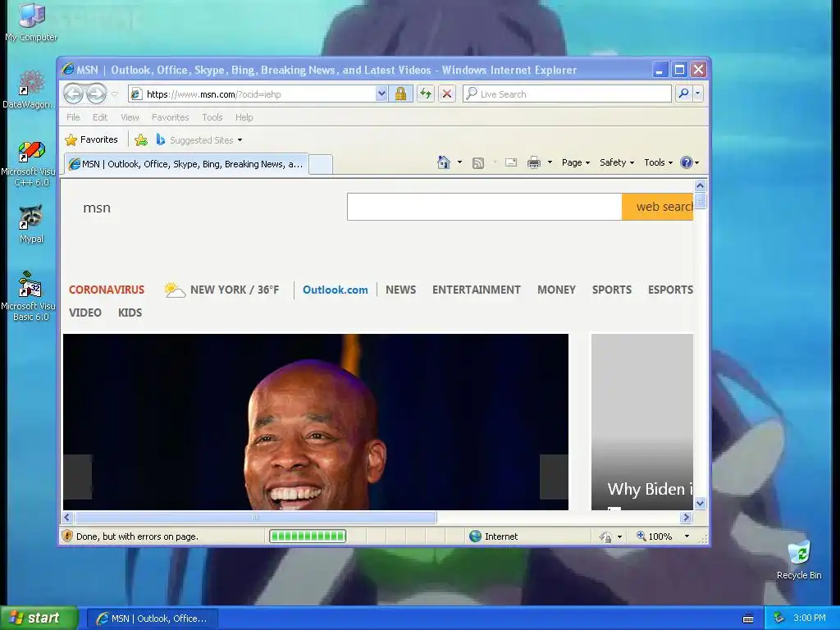The height and width of the screenshot is (630, 840).
Task: Expand the address bar history dropdown
Action: pyautogui.click(x=381, y=94)
